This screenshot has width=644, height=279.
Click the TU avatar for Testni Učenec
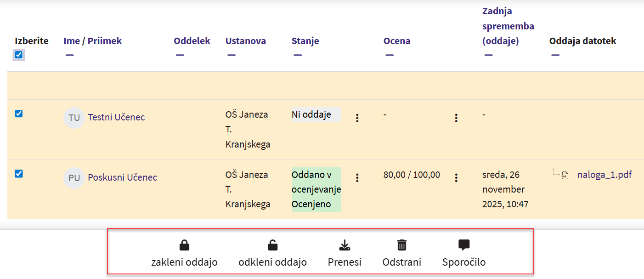pos(74,118)
